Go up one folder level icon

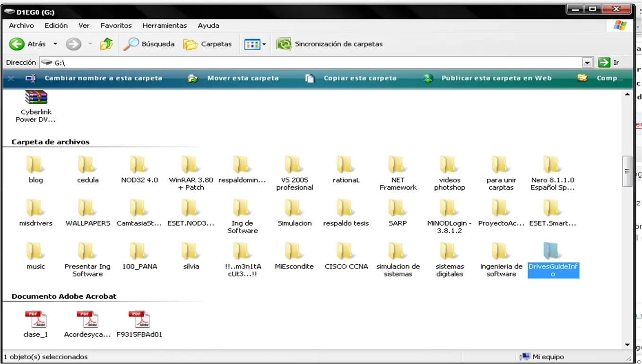click(x=107, y=44)
